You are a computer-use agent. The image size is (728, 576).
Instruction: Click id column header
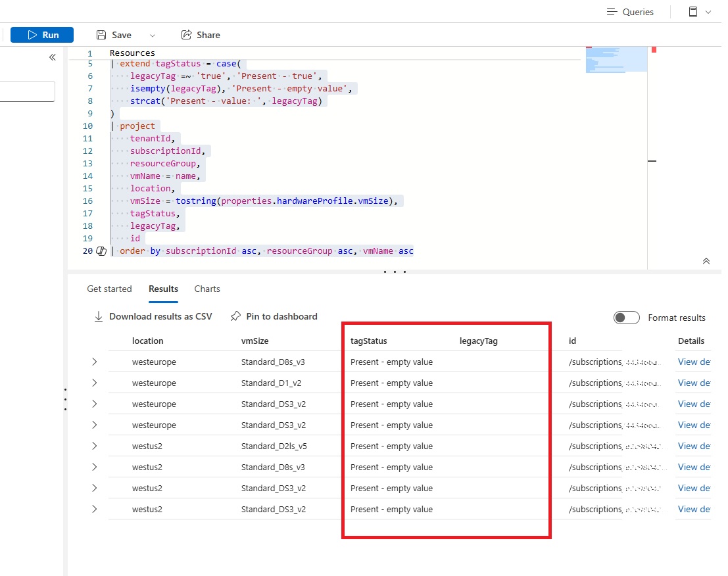pos(572,341)
